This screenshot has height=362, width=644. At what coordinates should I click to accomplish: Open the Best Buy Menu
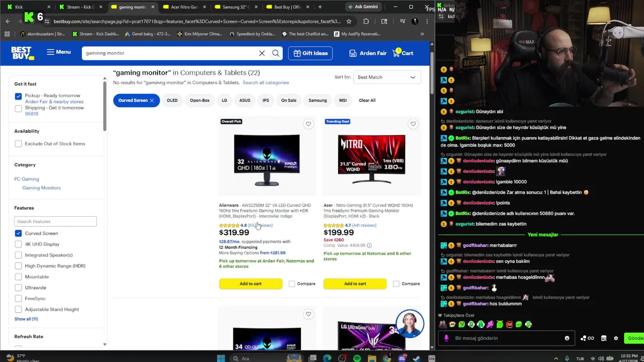pos(59,52)
